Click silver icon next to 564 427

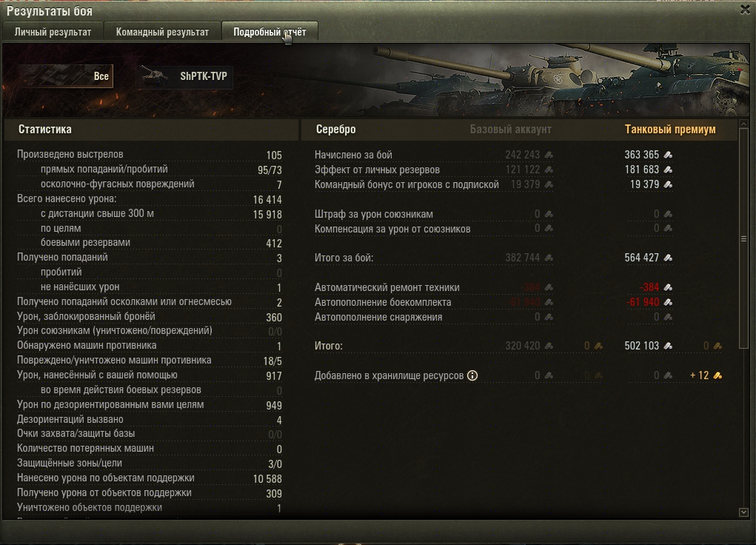coord(668,258)
